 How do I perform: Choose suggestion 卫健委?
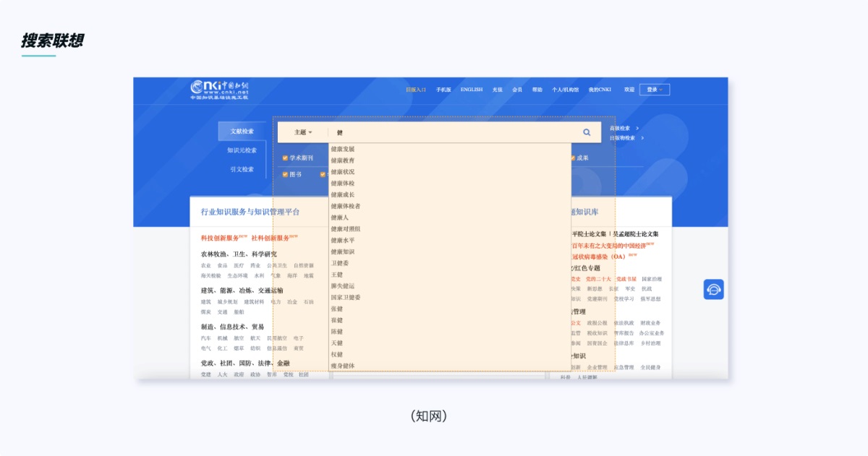pyautogui.click(x=340, y=263)
